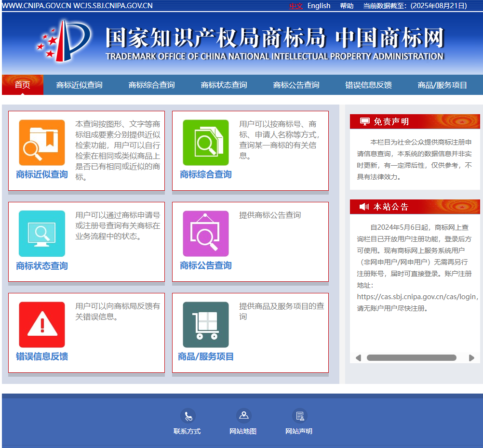Open 商标公告查询 in navigation bar
This screenshot has height=448, width=483.
click(296, 85)
